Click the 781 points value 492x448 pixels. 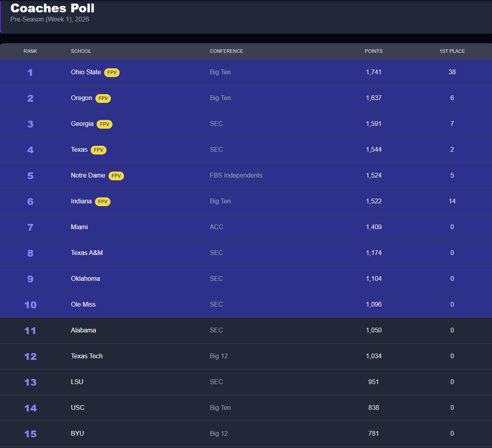point(374,433)
